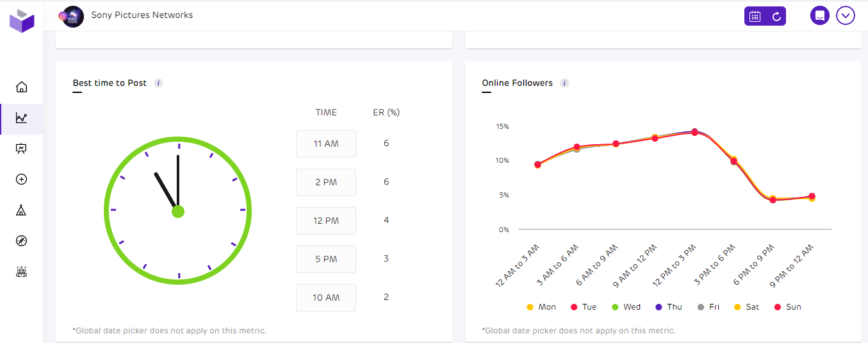Select the 5 PM time box
This screenshot has width=868, height=343.
tap(325, 259)
